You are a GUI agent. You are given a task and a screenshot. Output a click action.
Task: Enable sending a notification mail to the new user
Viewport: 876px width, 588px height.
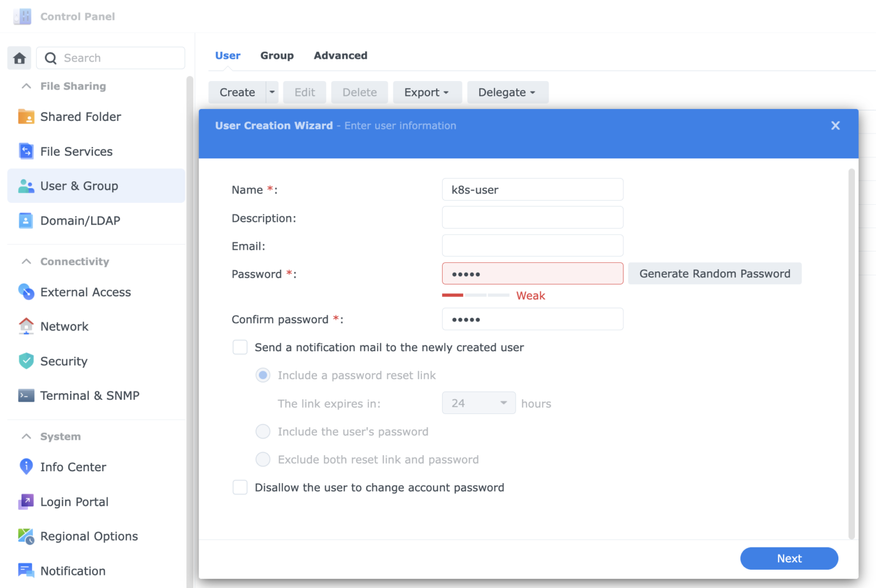[240, 347]
